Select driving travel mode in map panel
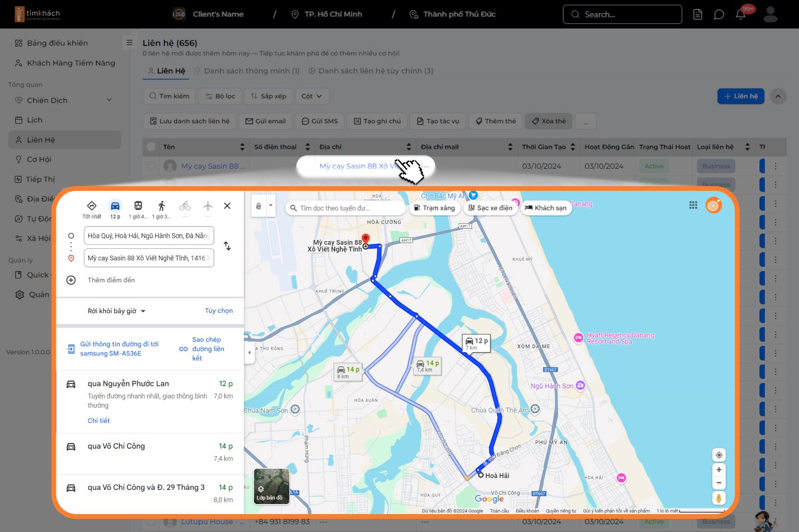The width and height of the screenshot is (799, 532). pyautogui.click(x=115, y=206)
